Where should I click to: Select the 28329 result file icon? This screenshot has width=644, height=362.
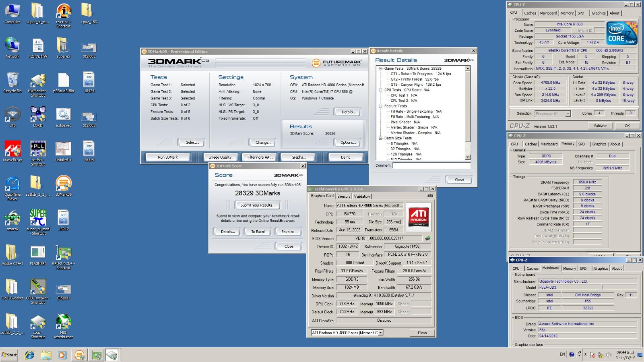coord(89,152)
